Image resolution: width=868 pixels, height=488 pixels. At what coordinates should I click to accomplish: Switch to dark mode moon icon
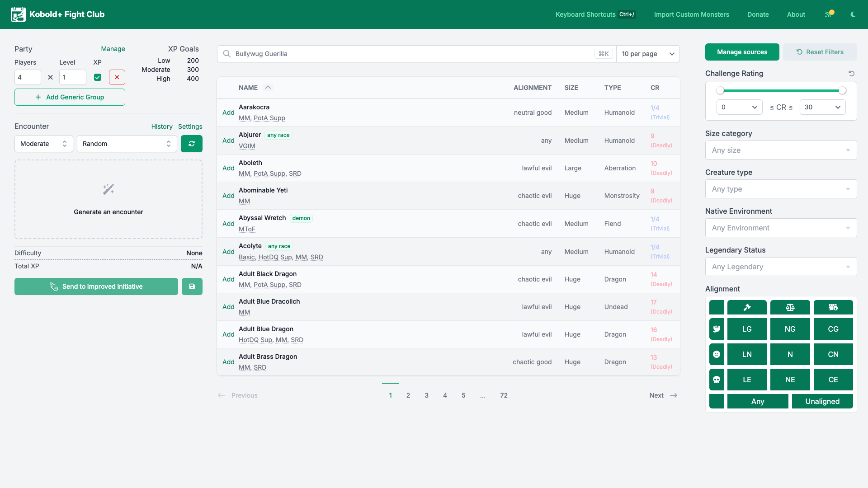point(853,14)
